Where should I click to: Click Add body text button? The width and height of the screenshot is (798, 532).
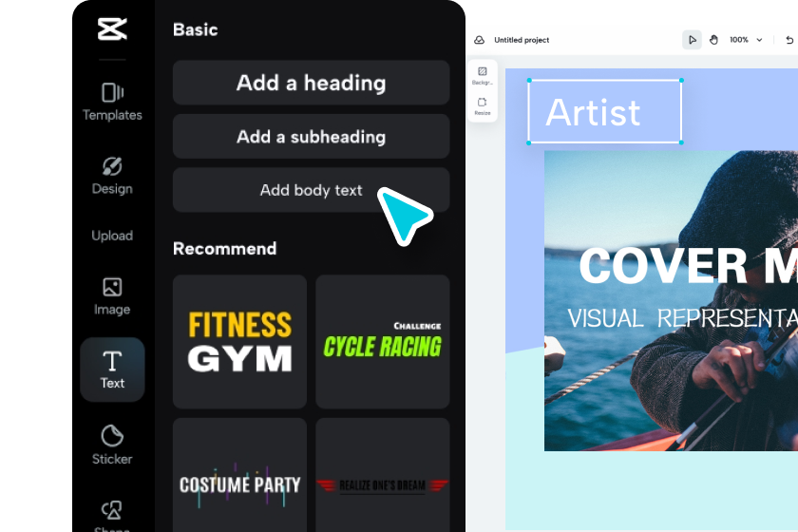[x=311, y=190]
